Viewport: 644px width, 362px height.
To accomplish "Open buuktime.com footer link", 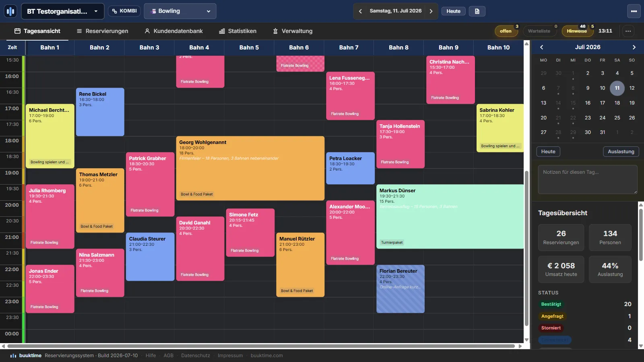I will 266,356.
